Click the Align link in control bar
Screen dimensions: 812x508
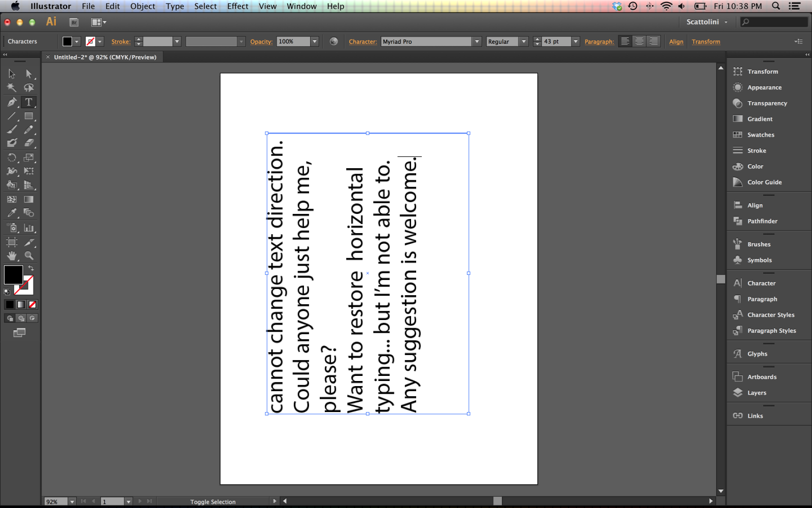676,42
